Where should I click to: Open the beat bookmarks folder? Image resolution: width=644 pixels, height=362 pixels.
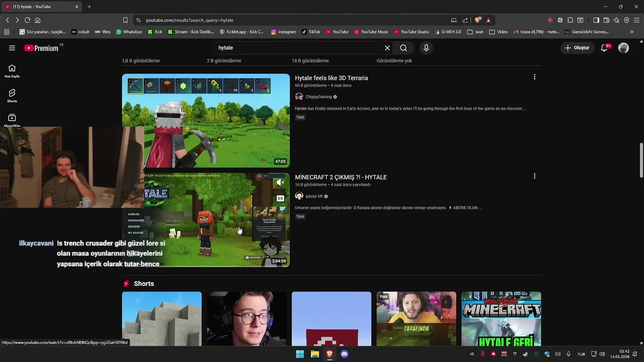pos(475,32)
